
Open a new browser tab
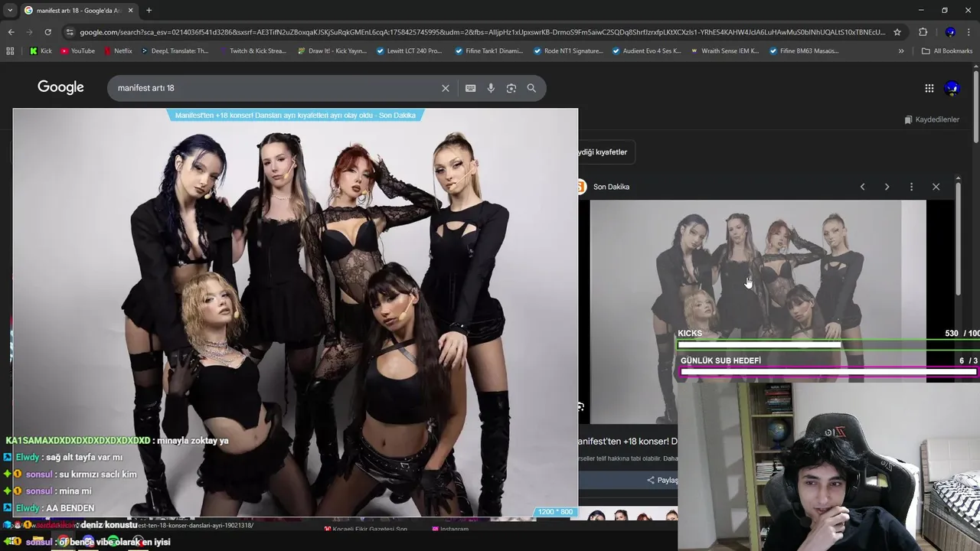[149, 10]
